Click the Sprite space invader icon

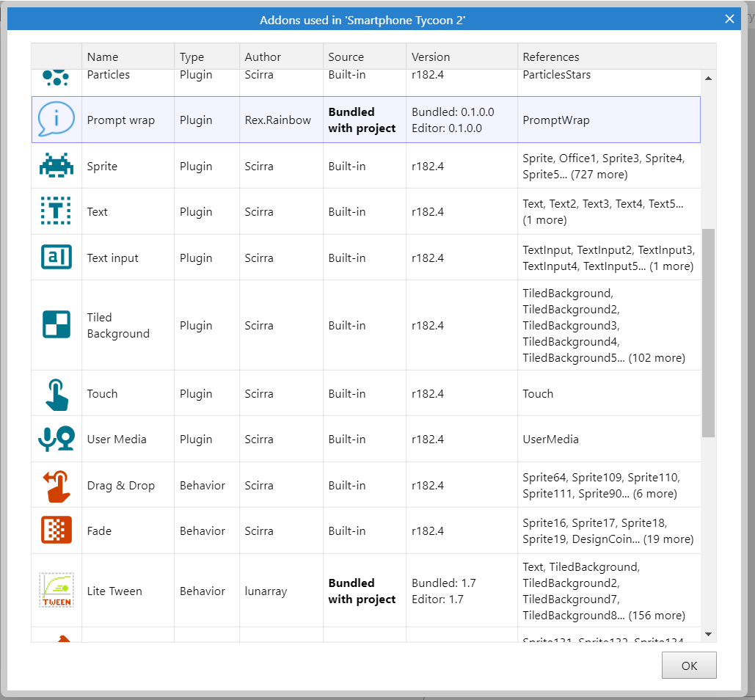click(x=56, y=166)
